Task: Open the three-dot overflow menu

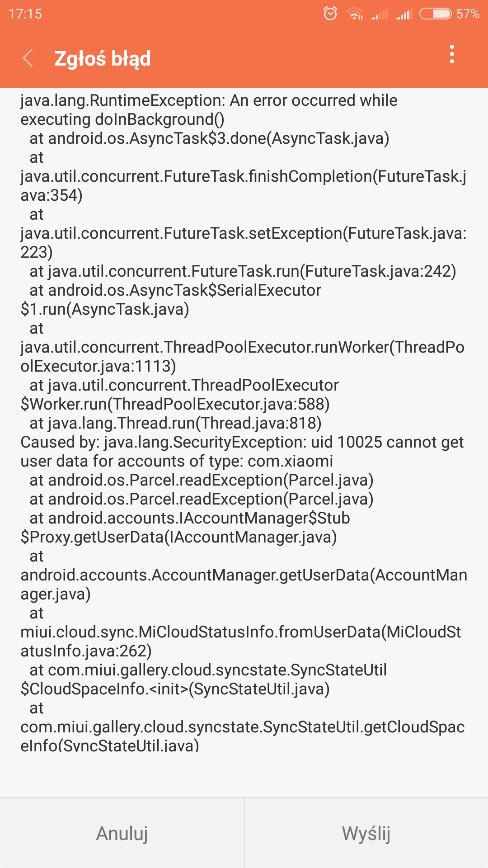Action: click(x=452, y=55)
